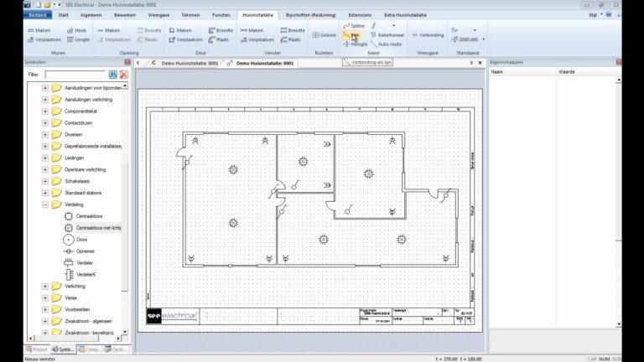Switch to the Project panel tab

pyautogui.click(x=37, y=349)
